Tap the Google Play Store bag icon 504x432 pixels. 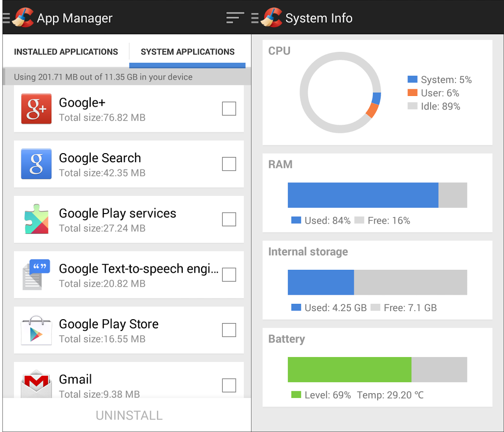tap(36, 330)
